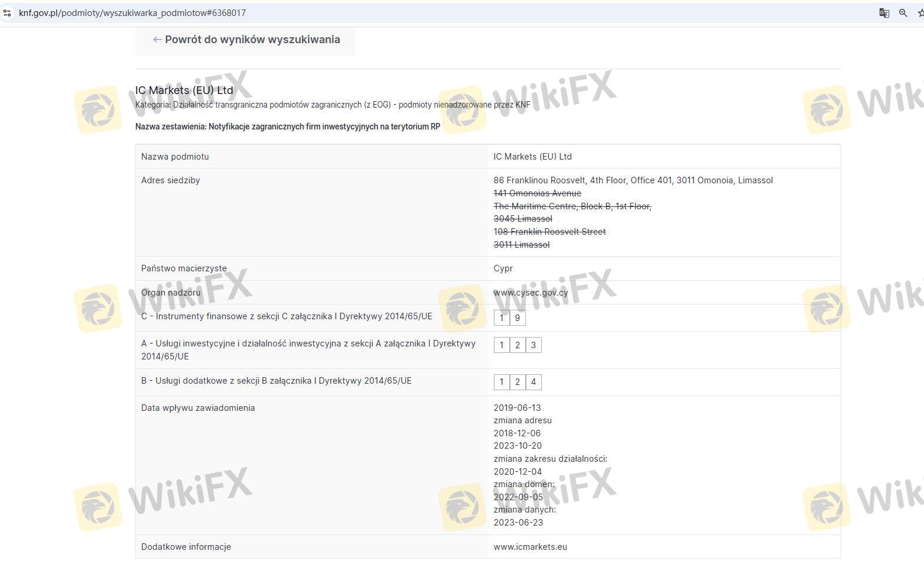Click box 3 in A - Usługi inwestycyjne row
The image size is (924, 577).
pyautogui.click(x=533, y=345)
